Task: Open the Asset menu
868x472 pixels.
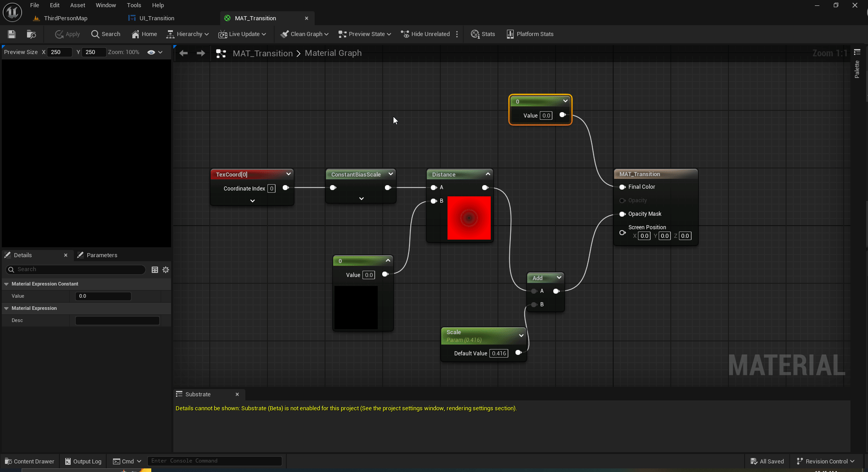Action: pyautogui.click(x=77, y=5)
